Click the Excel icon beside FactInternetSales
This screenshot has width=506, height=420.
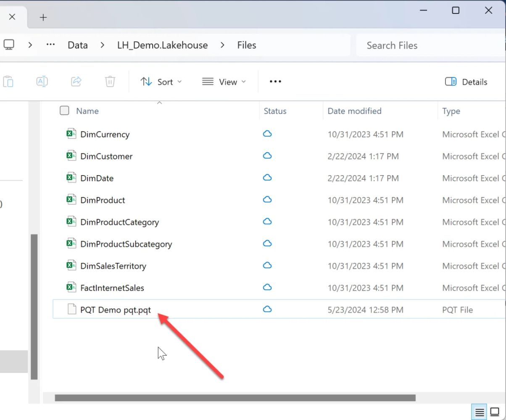coord(71,287)
